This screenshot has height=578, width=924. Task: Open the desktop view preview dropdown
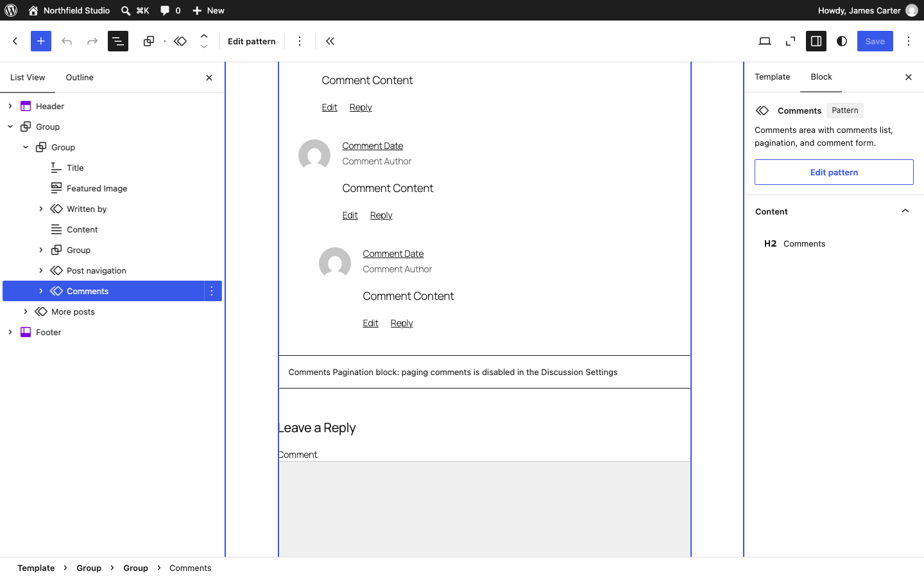765,41
